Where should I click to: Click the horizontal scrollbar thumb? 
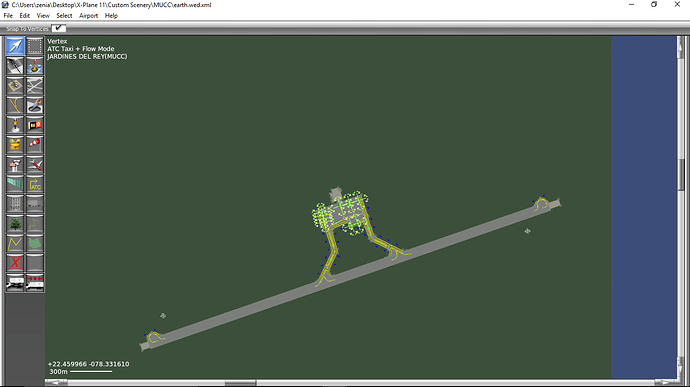[240, 383]
